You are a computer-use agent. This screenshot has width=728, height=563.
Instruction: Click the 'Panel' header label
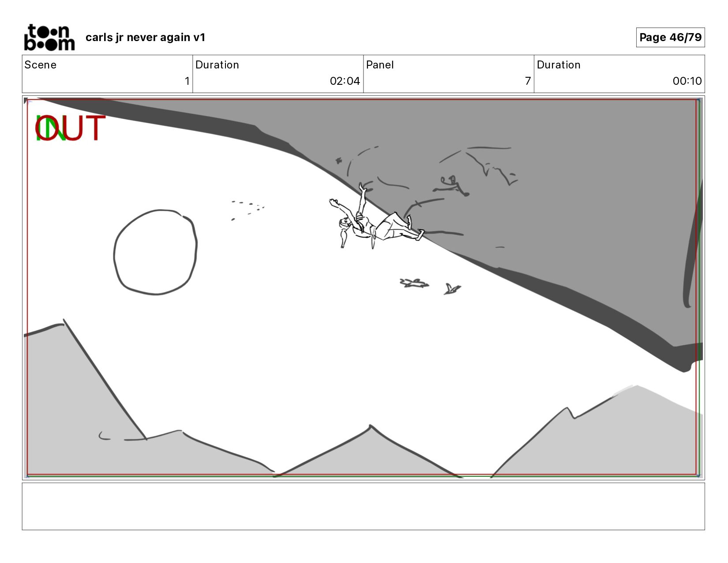point(380,65)
